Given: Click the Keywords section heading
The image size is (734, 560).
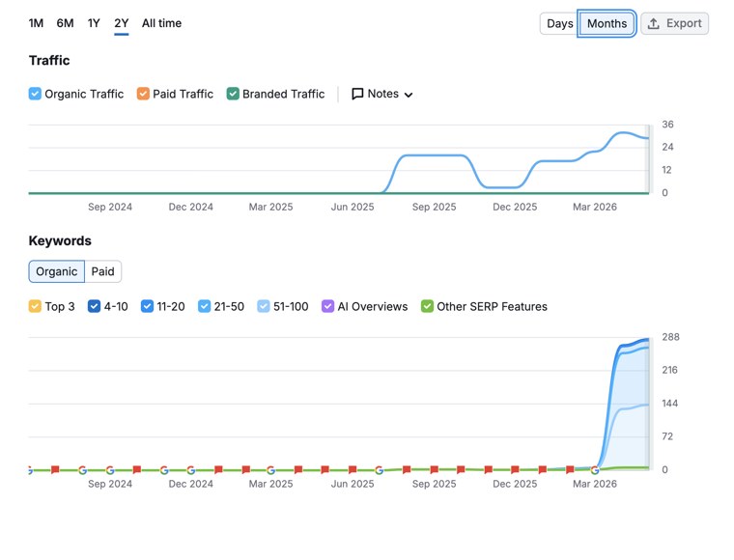Looking at the screenshot, I should 60,241.
